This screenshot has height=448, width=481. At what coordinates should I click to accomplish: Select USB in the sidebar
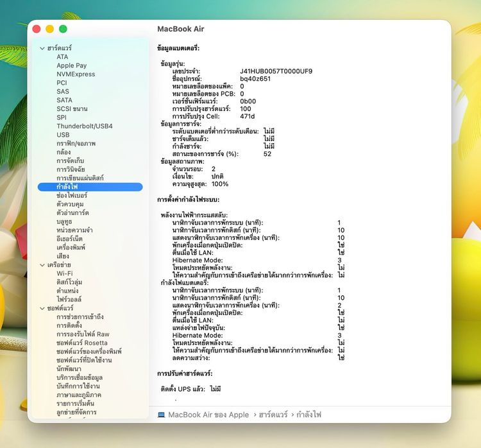tap(63, 135)
